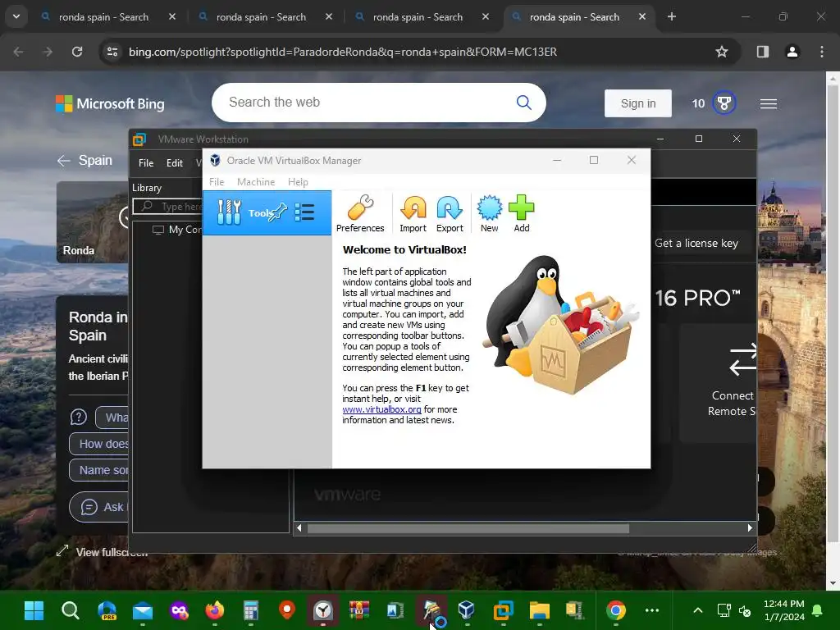Viewport: 840px width, 630px height.
Task: Open File Explorer from the taskbar
Action: point(540,610)
